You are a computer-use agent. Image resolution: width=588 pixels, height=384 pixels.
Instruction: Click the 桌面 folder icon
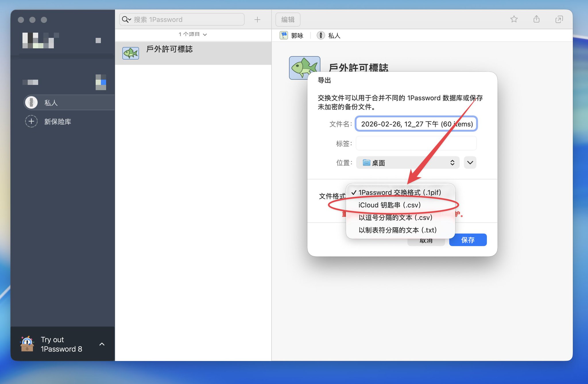point(366,163)
